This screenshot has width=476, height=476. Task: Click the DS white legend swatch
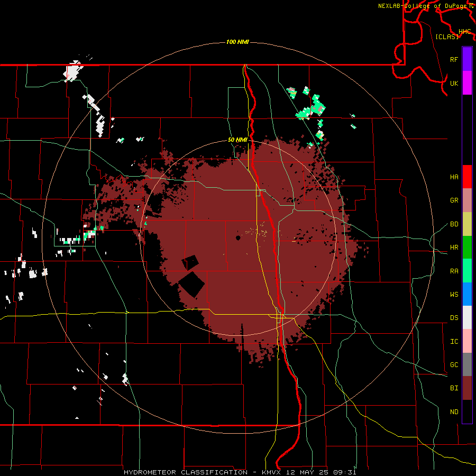click(467, 317)
